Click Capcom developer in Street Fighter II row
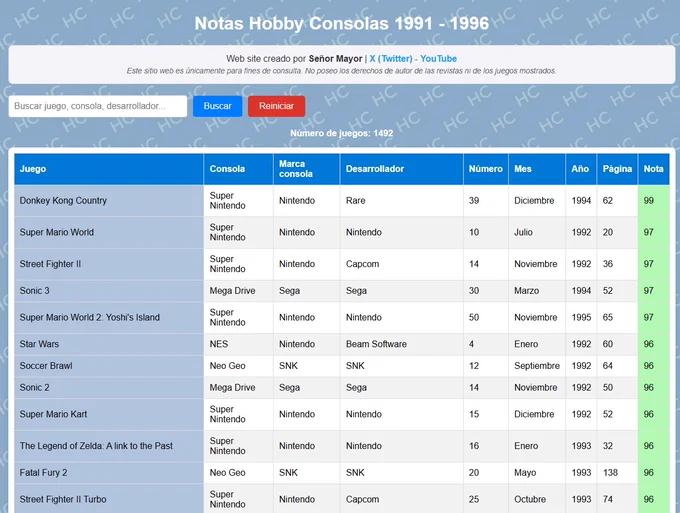The width and height of the screenshot is (680, 513). click(402, 264)
